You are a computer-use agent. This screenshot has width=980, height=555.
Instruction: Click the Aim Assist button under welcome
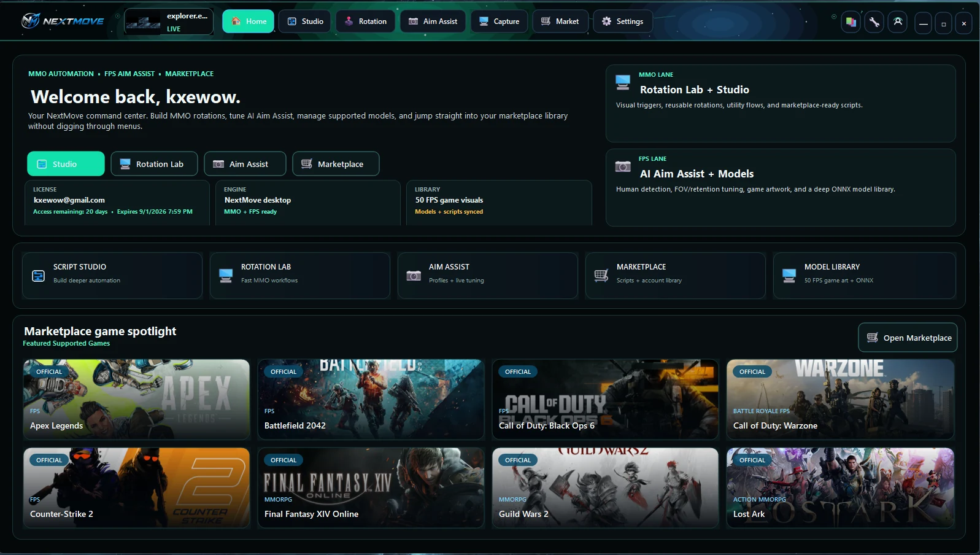coord(245,164)
